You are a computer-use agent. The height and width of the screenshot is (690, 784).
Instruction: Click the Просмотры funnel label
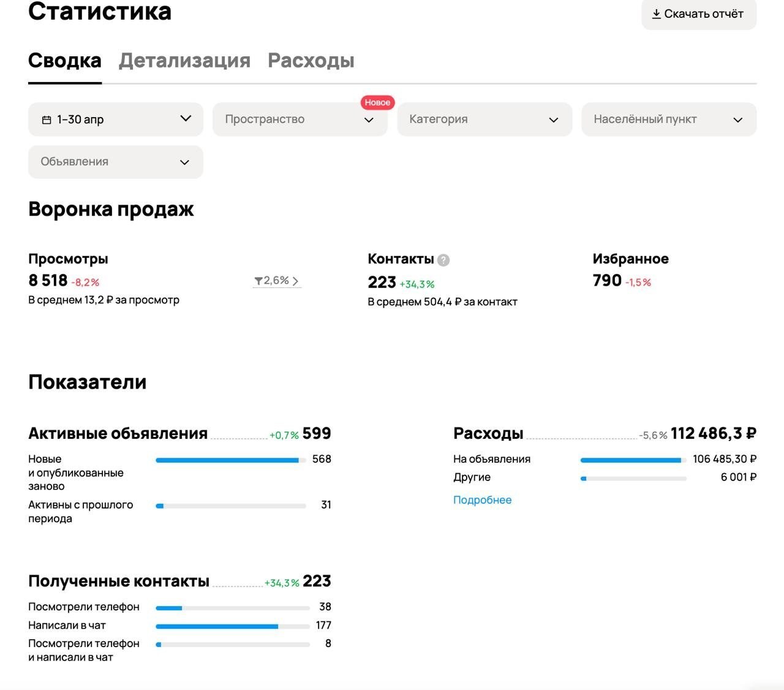point(68,259)
